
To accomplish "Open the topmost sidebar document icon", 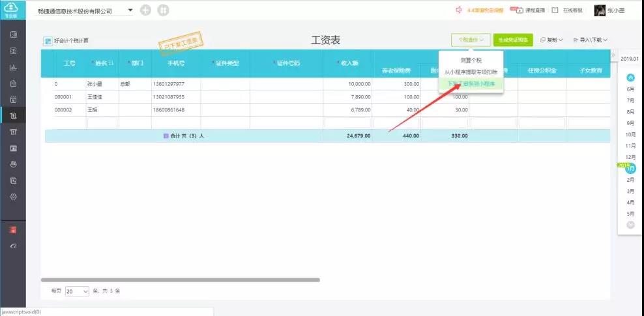I will [13, 35].
